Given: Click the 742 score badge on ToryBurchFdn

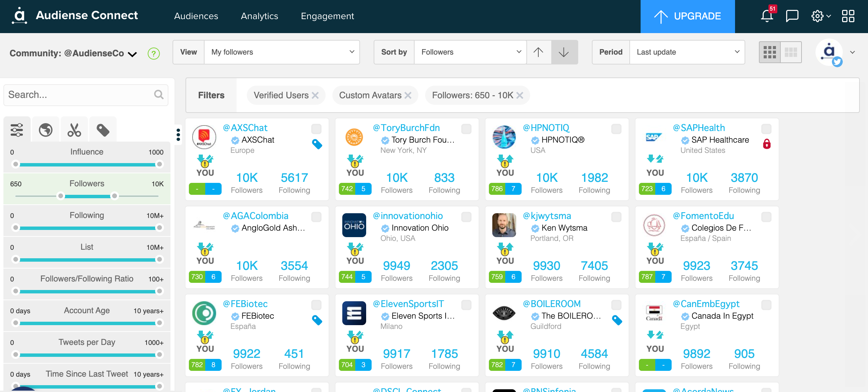Looking at the screenshot, I should coord(347,189).
